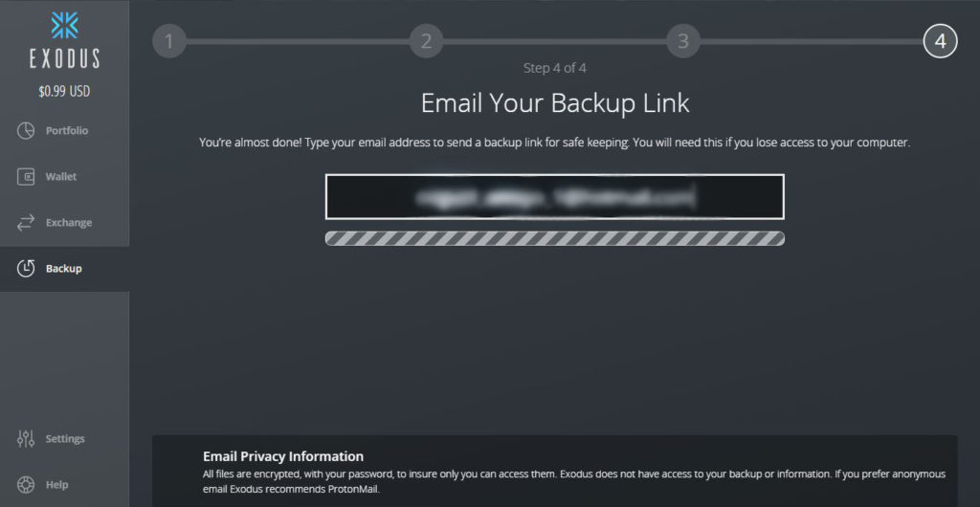Screen dimensions: 980x507
Task: Open the Portfolio section label
Action: click(x=67, y=131)
